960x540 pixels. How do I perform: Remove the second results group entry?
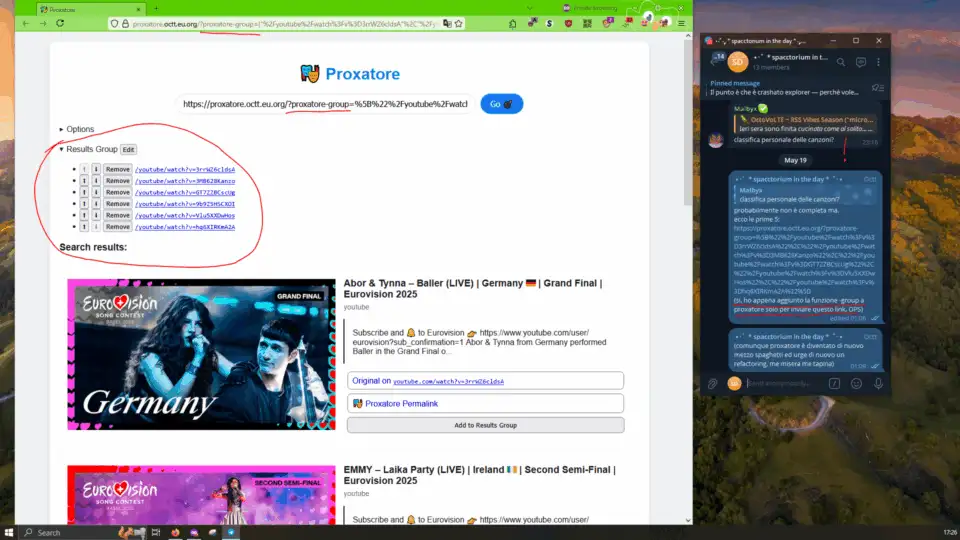pos(117,181)
